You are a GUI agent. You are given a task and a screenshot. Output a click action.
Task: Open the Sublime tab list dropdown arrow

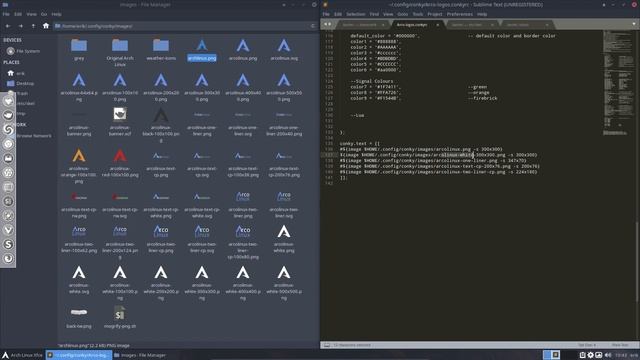634,24
